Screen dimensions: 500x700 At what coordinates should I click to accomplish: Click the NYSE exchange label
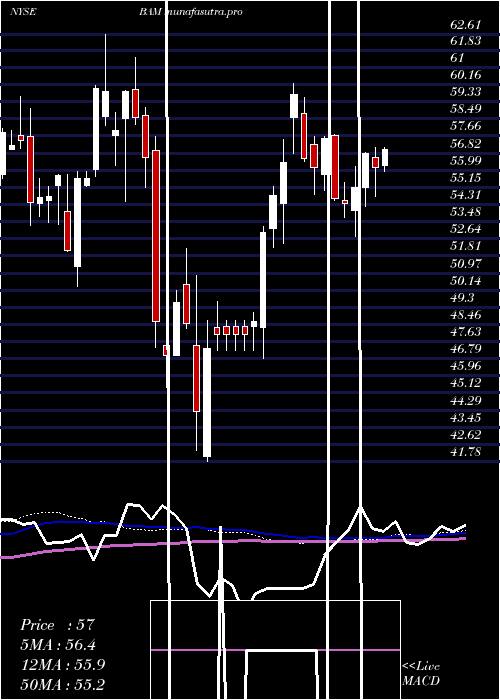coord(23,12)
